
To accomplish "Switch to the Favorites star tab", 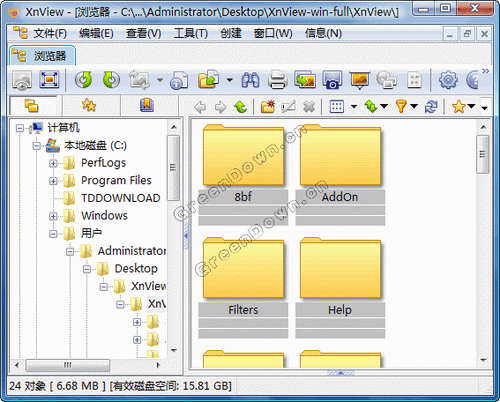I will pos(89,106).
